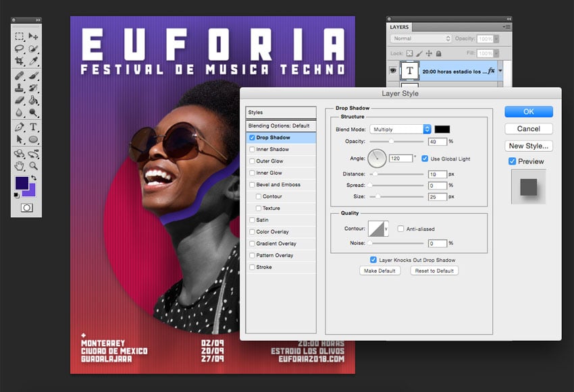The width and height of the screenshot is (574, 392).
Task: Click the Reset to Default button
Action: 434,271
